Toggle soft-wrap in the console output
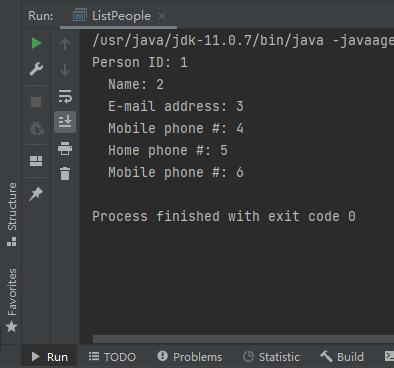This screenshot has width=394, height=368. [65, 96]
